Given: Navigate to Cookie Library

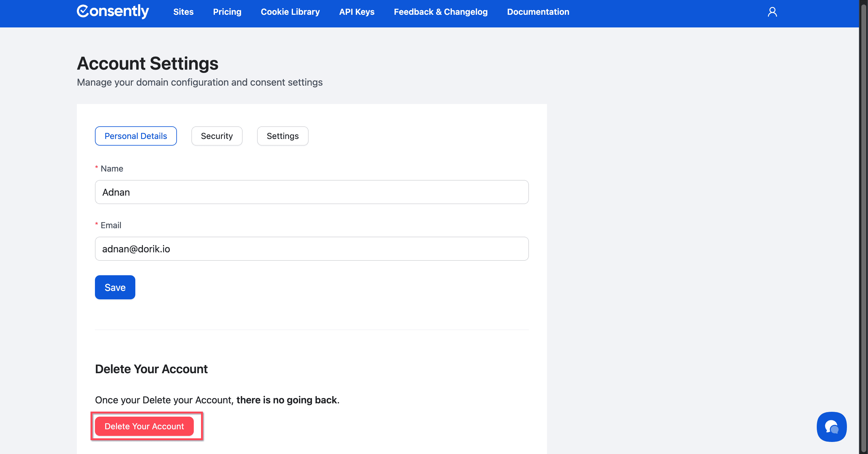Looking at the screenshot, I should point(290,12).
